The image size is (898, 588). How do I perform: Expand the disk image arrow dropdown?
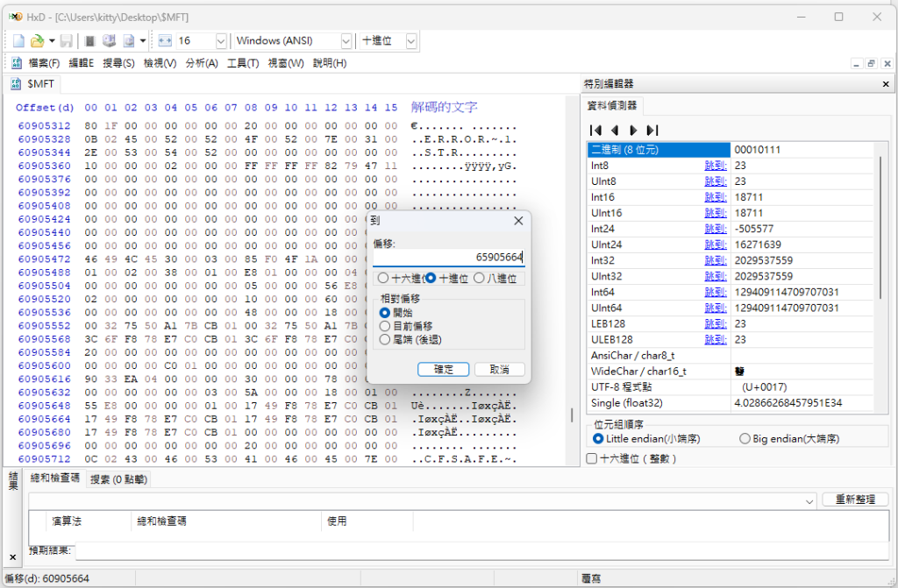143,40
